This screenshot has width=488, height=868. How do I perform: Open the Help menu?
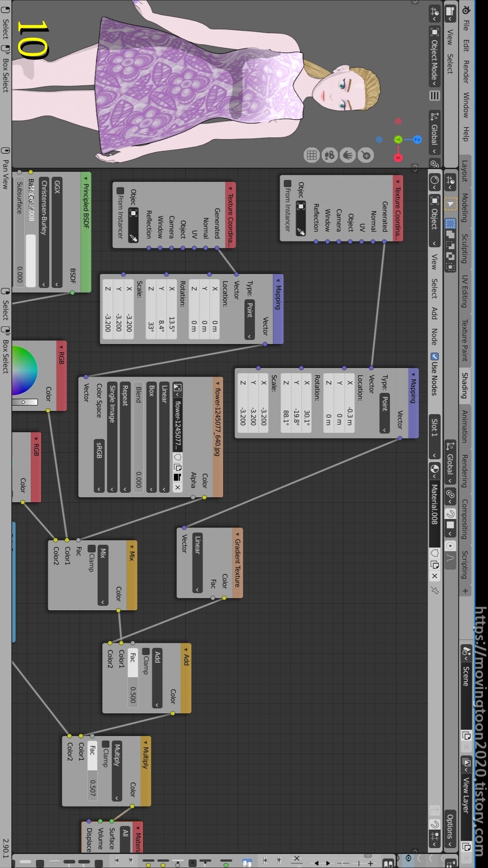tap(466, 134)
